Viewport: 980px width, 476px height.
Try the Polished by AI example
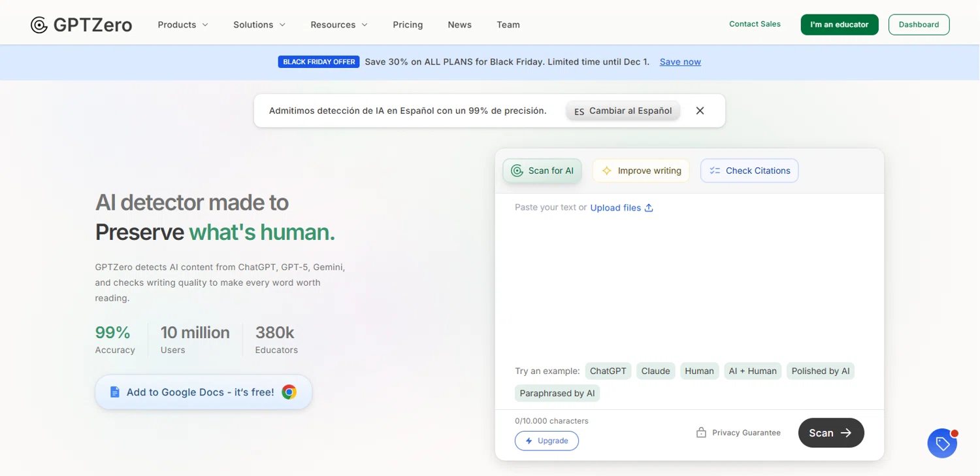pyautogui.click(x=821, y=371)
